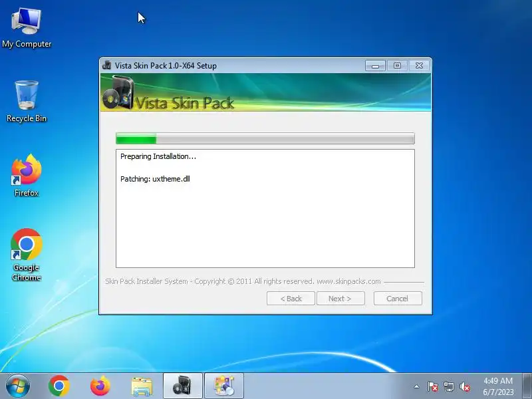This screenshot has height=399, width=532.
Task: Click the skinpacks.com copyright text
Action: pyautogui.click(x=243, y=281)
